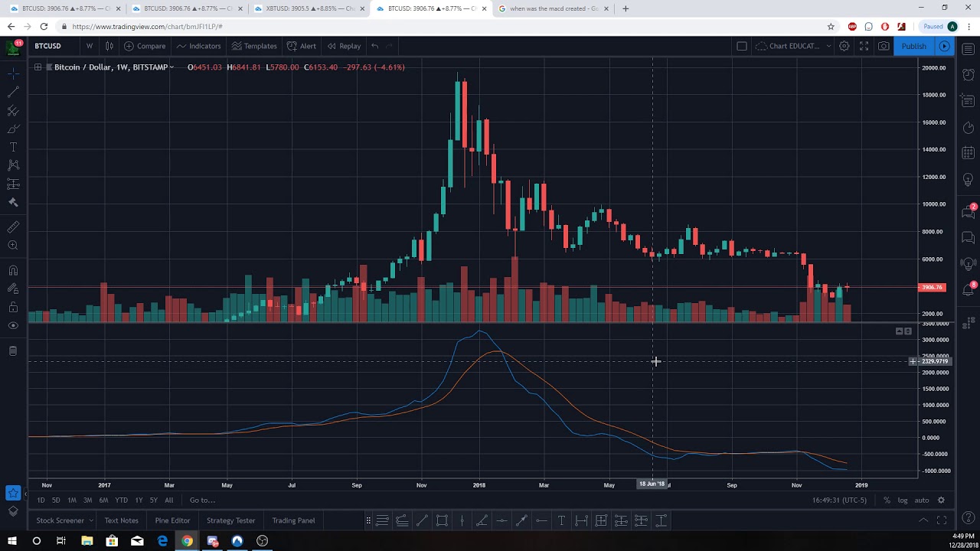Screen dimensions: 980x551
Task: Open the axis settings gear at bottom right
Action: (941, 500)
